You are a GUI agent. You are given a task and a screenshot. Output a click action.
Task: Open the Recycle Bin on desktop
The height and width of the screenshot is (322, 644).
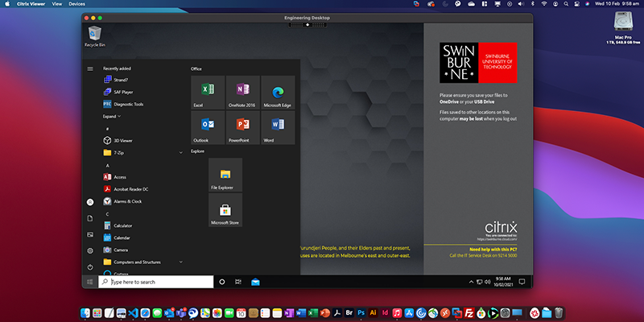(x=95, y=36)
